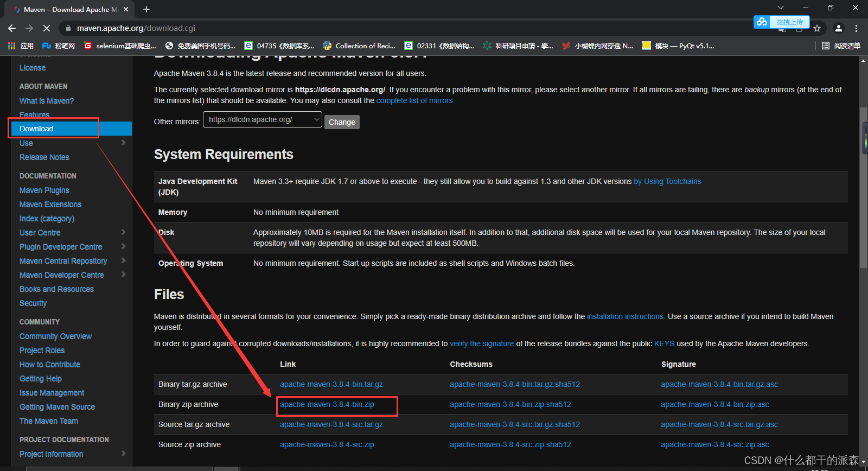Download apache-maven-3.8.4-bin.tar.gz
Screen dimensions: 868x471
coord(331,384)
